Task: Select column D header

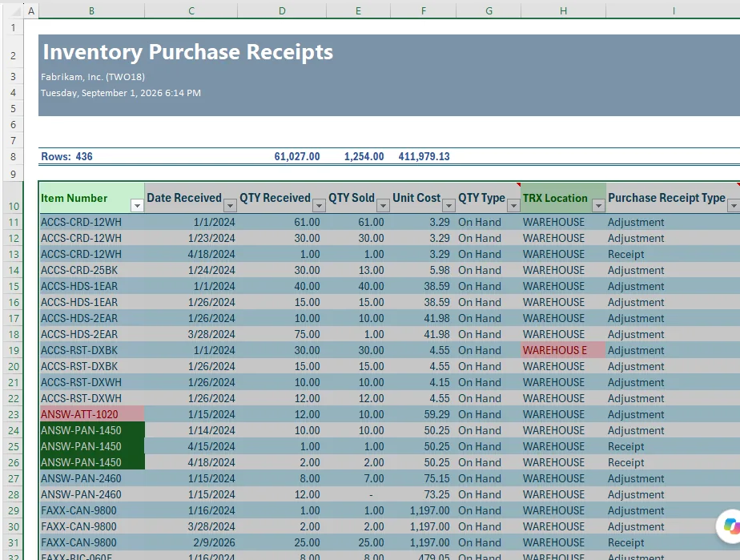Action: [x=282, y=11]
